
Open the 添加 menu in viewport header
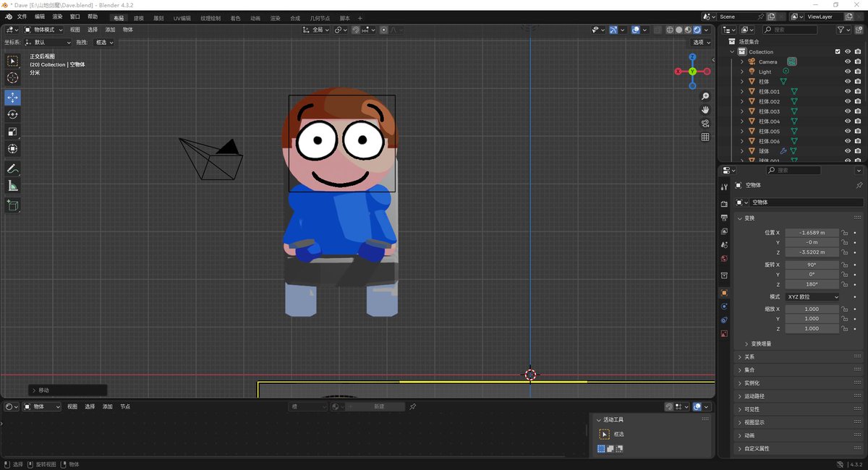[x=110, y=30]
